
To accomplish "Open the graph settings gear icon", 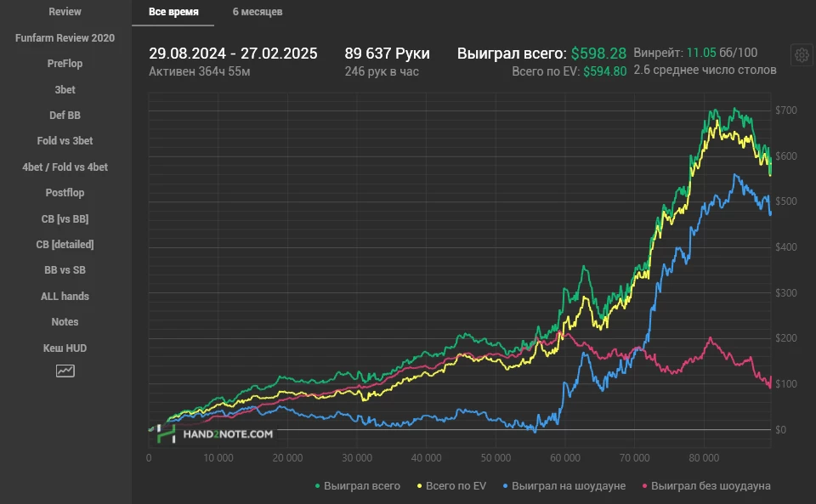I will pos(800,55).
